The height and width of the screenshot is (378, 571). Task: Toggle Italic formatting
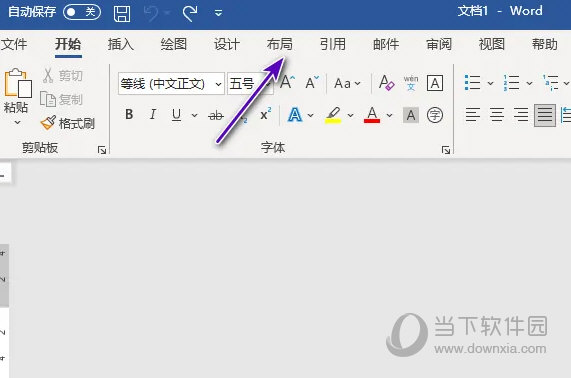click(153, 115)
